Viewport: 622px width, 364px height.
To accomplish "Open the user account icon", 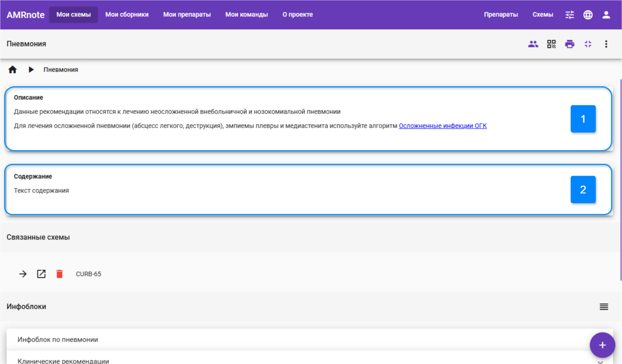I will [606, 15].
